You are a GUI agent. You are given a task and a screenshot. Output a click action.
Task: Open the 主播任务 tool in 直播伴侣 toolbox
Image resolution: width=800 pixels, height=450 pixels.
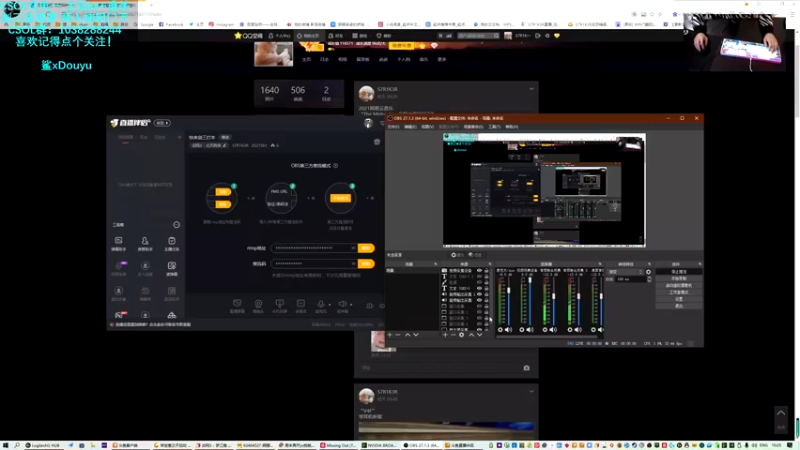point(172,243)
